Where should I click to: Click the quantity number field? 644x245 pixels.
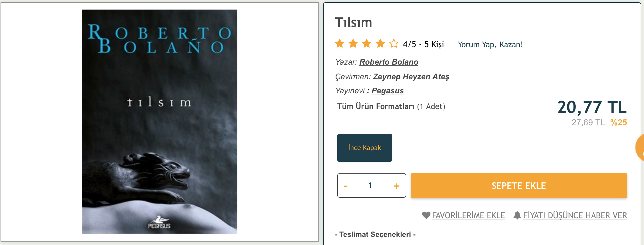point(370,185)
